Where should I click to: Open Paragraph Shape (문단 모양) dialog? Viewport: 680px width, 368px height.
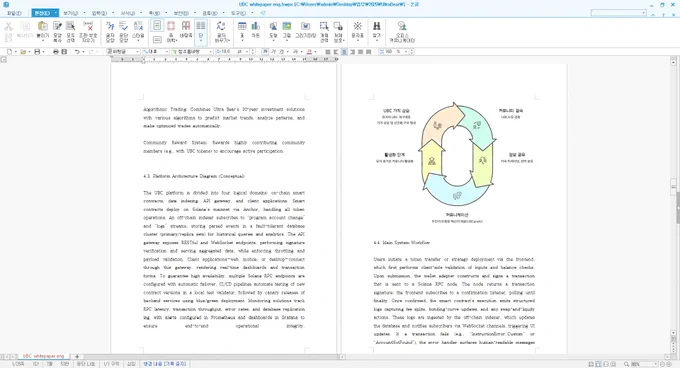(124, 31)
